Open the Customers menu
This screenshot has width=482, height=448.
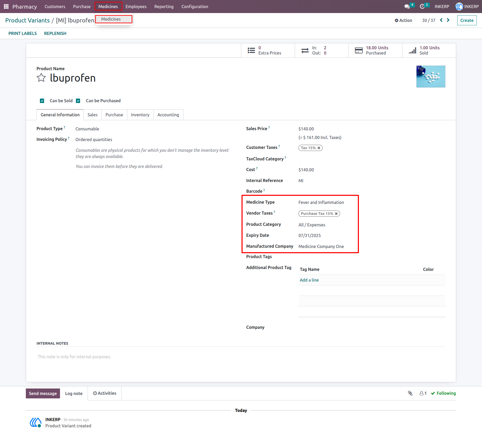55,7
